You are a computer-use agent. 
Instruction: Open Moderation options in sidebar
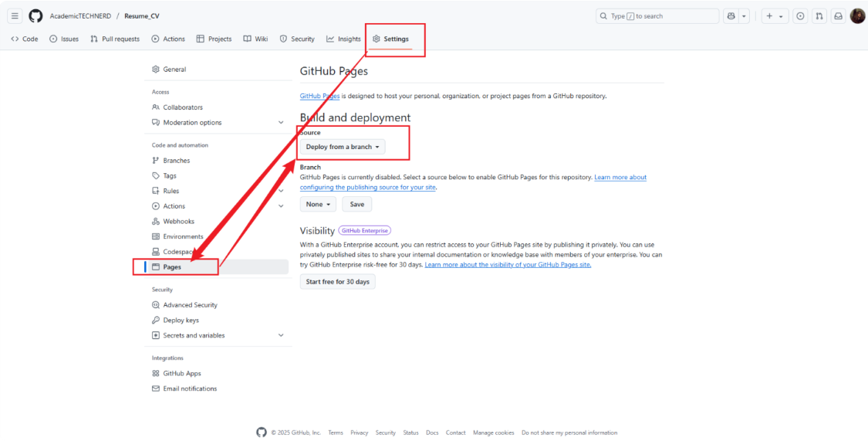click(x=192, y=123)
